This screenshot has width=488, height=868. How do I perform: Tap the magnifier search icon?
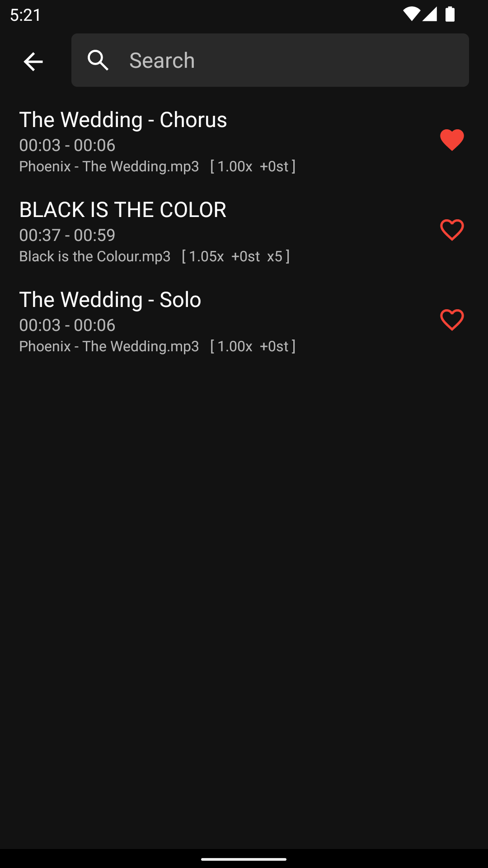(x=99, y=60)
